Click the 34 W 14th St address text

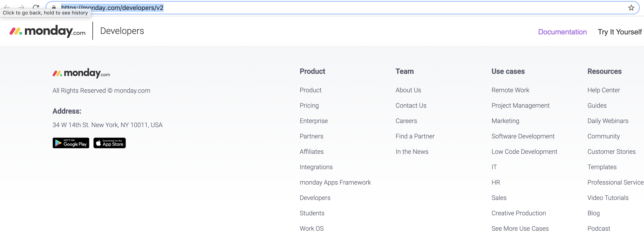[x=107, y=125]
